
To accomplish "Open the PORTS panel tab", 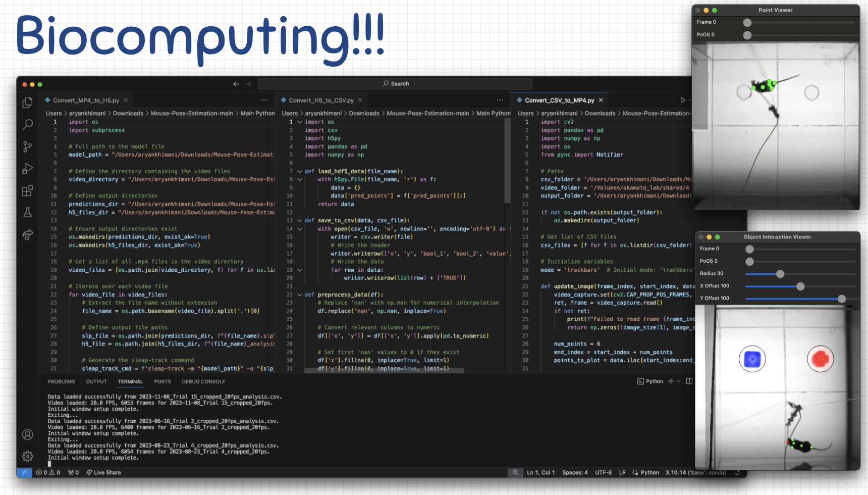I will point(162,381).
